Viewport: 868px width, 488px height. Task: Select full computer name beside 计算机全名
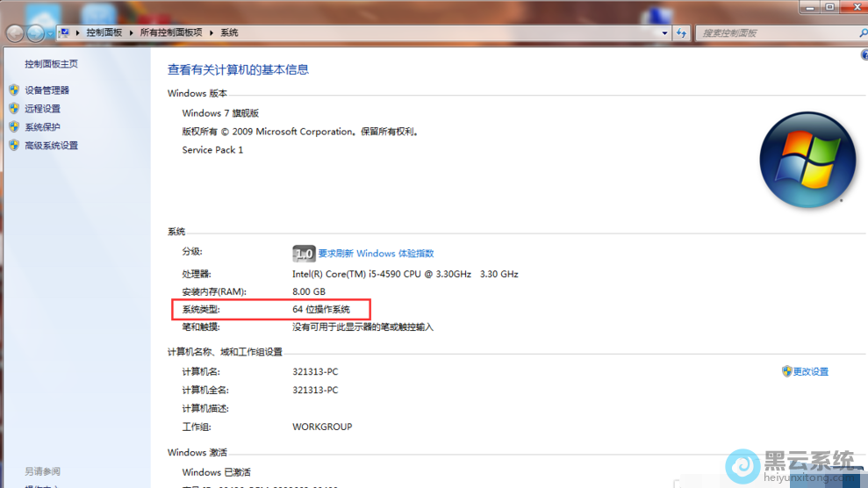click(315, 390)
